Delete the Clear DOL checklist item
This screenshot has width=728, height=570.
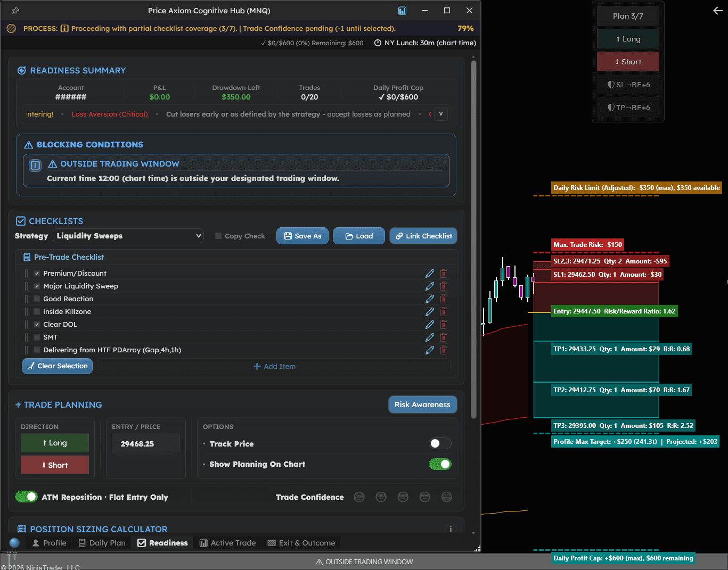click(x=443, y=324)
